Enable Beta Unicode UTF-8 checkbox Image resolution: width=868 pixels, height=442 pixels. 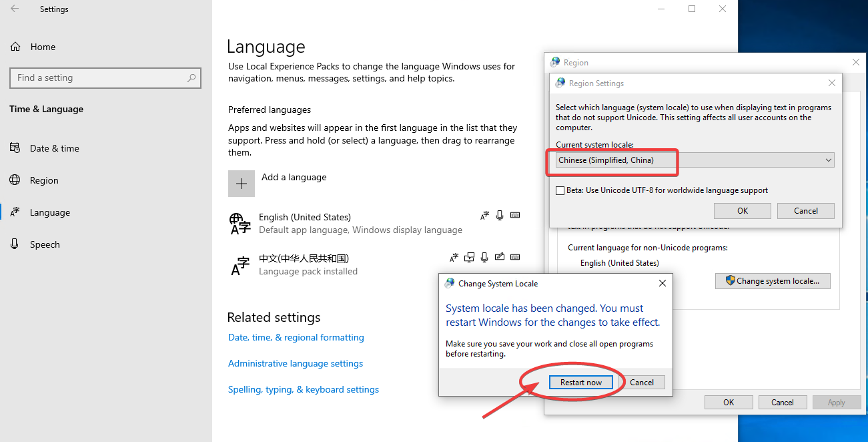pyautogui.click(x=560, y=190)
